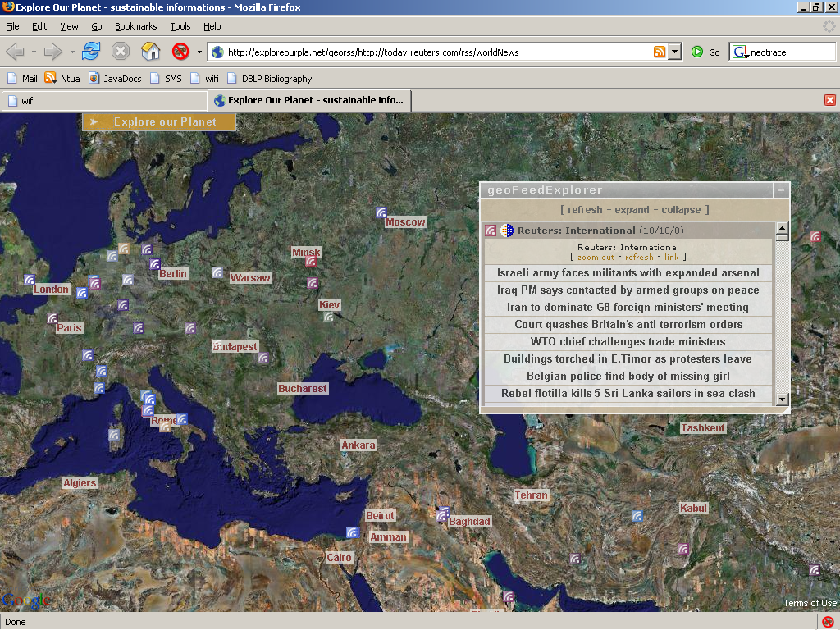Click the green Go button icon
The image size is (840, 630).
coord(697,52)
